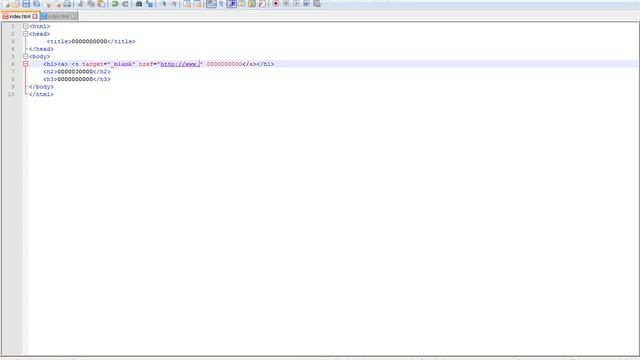This screenshot has height=360, width=640.
Task: Place cursor in the http://www URL
Action: pyautogui.click(x=180, y=64)
